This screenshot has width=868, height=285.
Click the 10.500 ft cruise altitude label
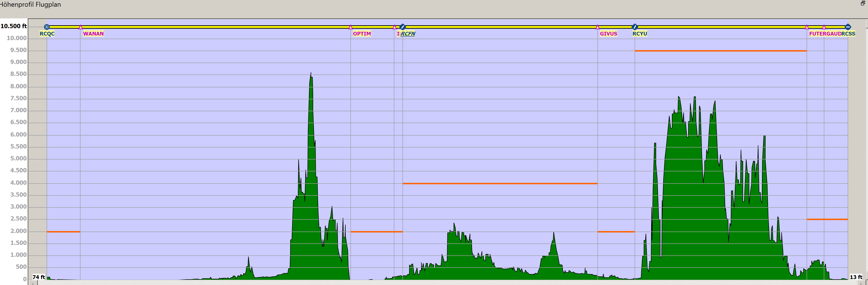point(13,26)
